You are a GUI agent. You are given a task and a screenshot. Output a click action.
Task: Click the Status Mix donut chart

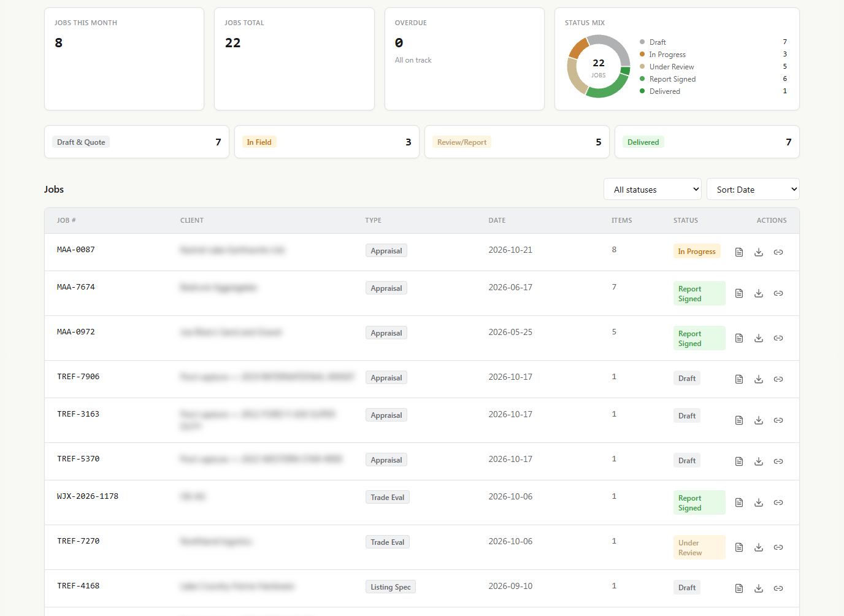click(x=599, y=66)
